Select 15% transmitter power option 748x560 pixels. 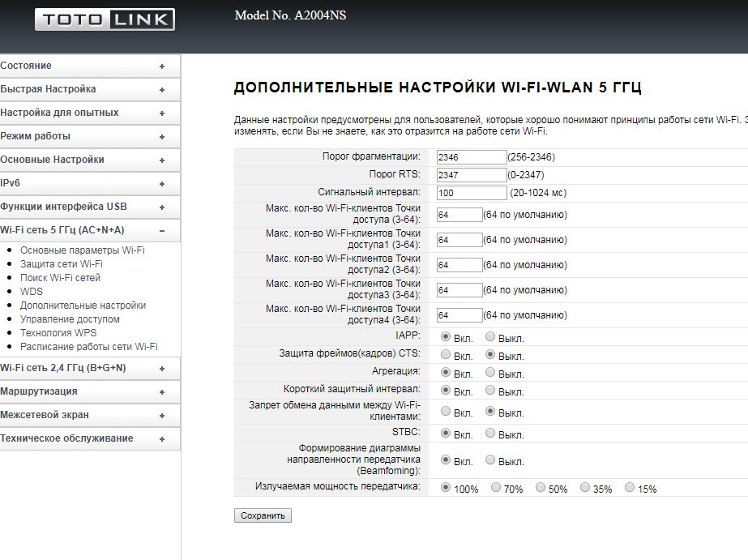(x=630, y=488)
